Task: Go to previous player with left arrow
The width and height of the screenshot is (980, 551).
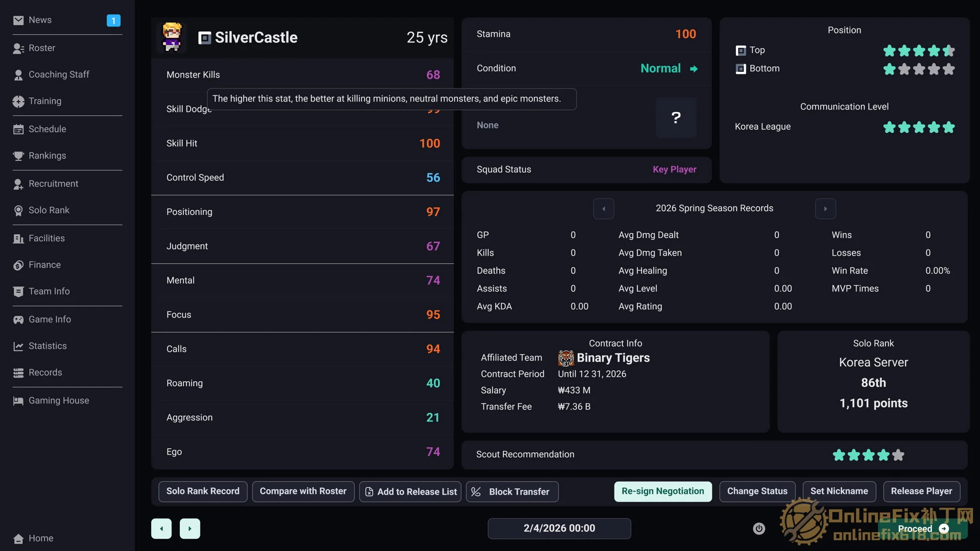Action: point(161,529)
